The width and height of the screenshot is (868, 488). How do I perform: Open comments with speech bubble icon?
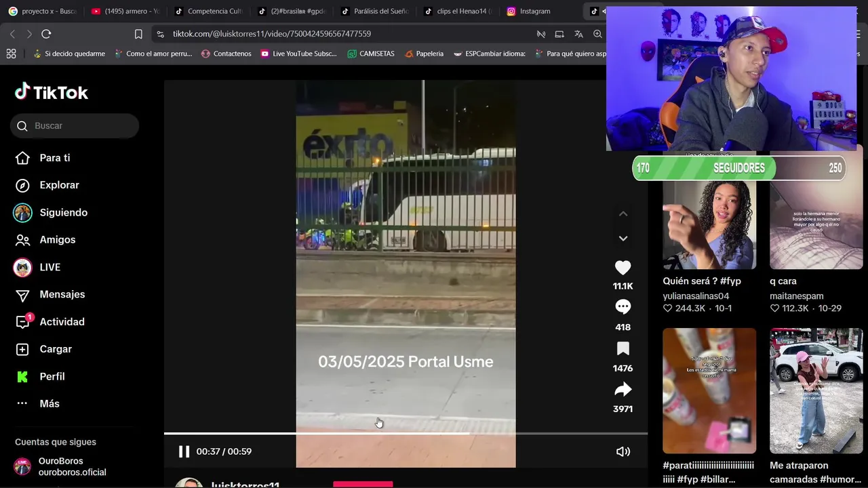pyautogui.click(x=623, y=308)
